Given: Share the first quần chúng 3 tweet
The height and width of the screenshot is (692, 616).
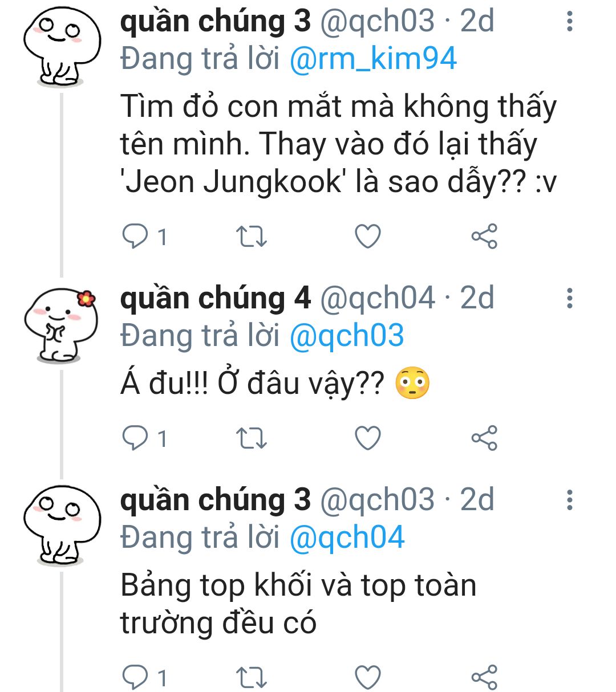Looking at the screenshot, I should pos(484,236).
